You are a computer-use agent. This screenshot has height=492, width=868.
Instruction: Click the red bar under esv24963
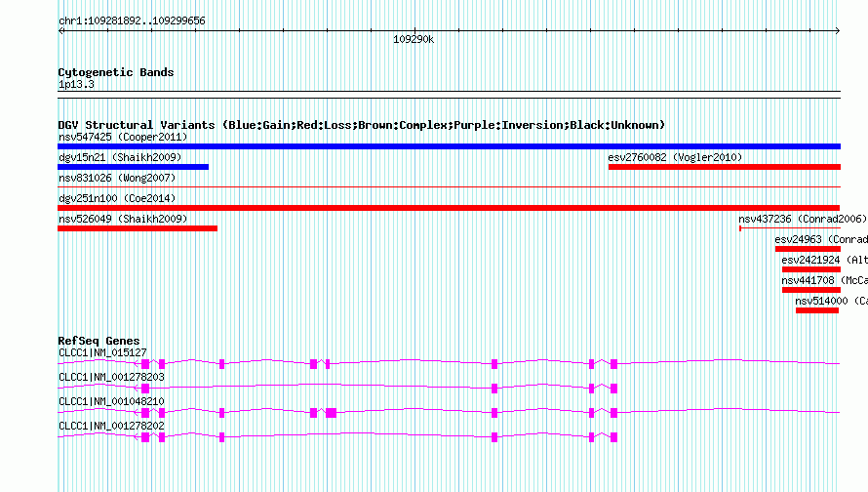[808, 249]
